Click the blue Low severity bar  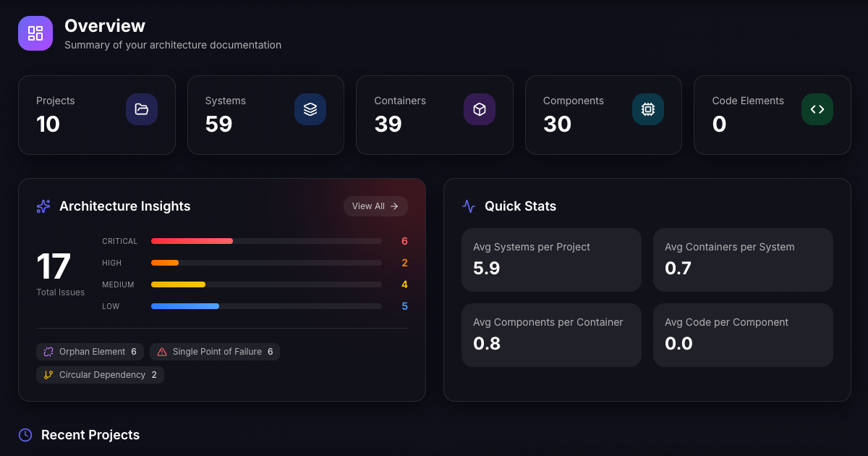tap(185, 306)
